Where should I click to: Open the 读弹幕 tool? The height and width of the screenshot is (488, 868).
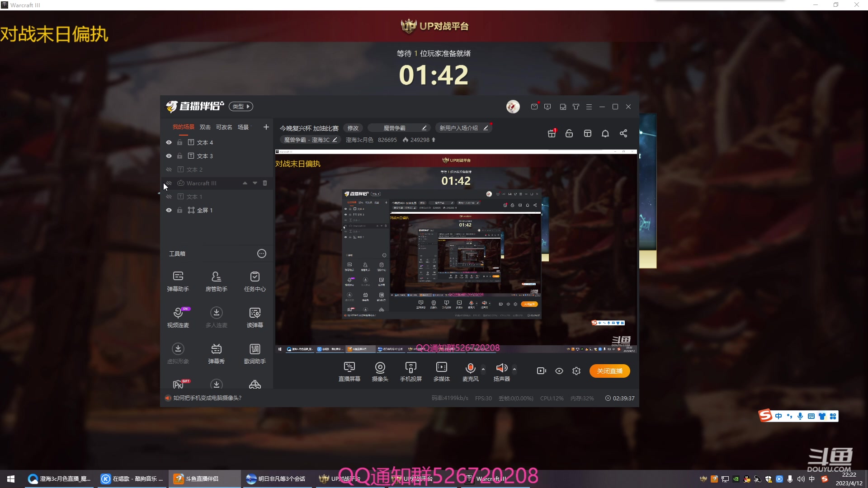tap(255, 317)
